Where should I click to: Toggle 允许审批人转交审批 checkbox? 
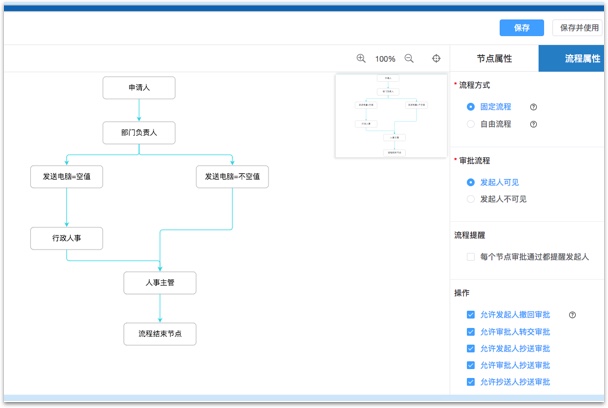471,332
